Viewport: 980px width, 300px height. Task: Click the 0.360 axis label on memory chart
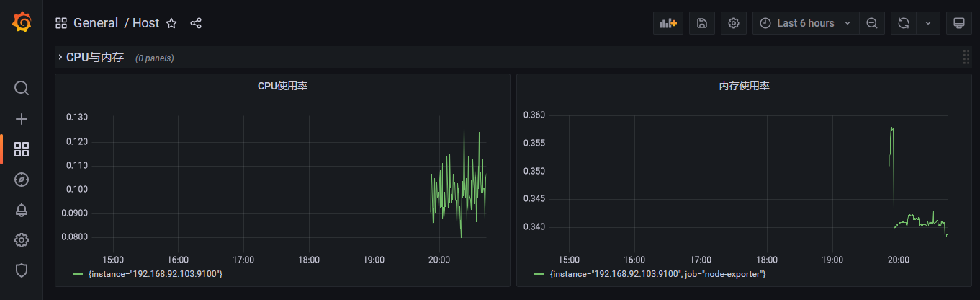click(x=534, y=115)
